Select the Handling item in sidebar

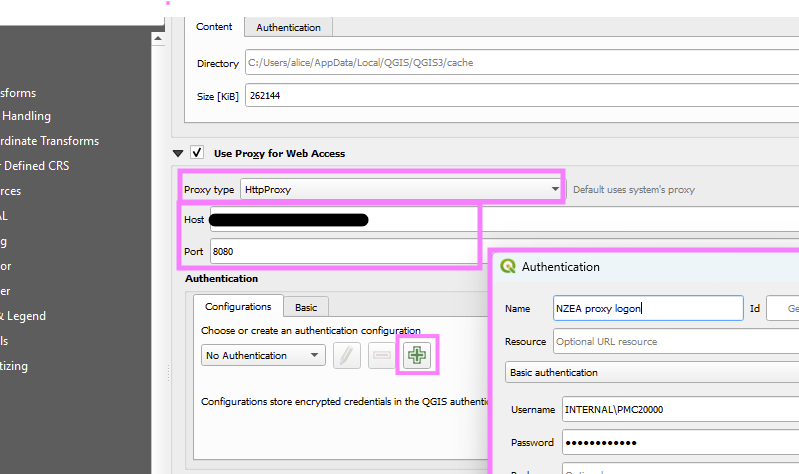pos(26,116)
